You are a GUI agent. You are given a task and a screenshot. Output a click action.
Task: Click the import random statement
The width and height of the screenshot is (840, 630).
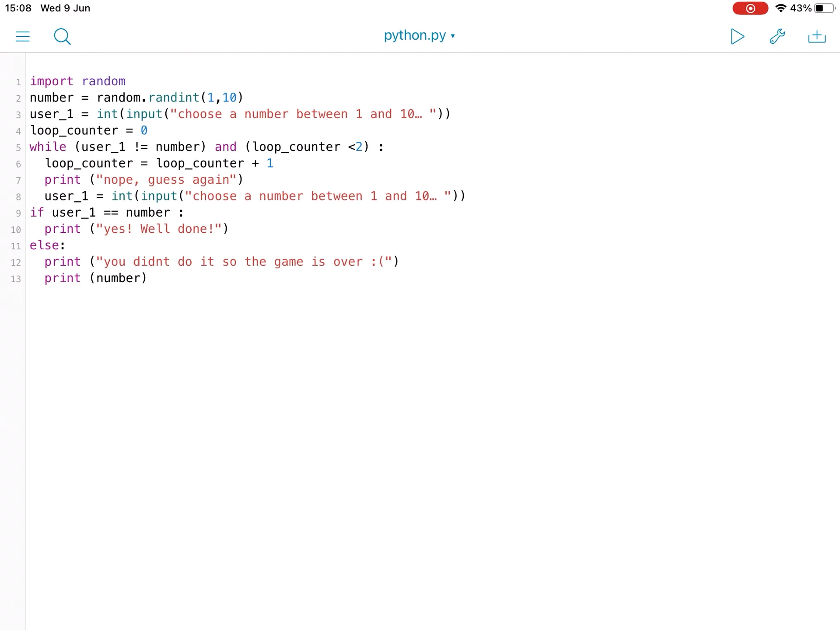tap(77, 81)
